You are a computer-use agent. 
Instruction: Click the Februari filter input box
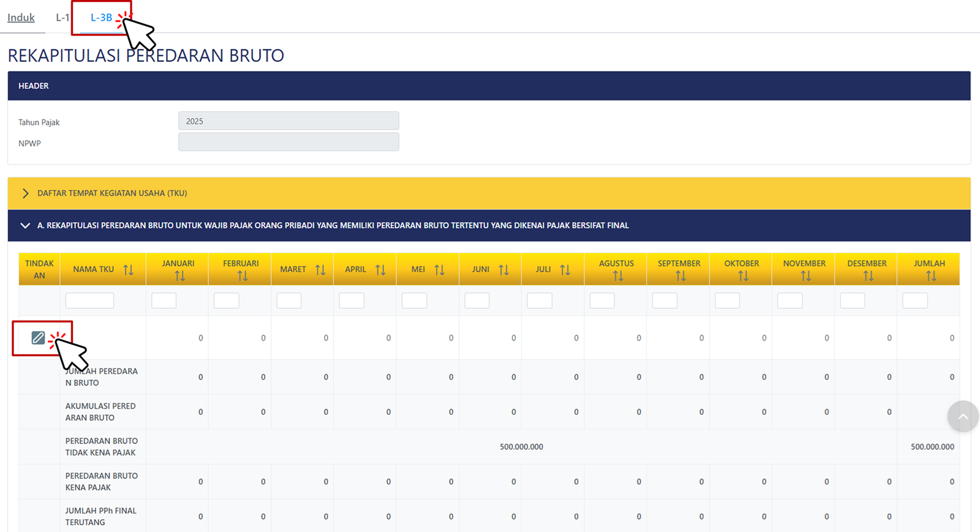(227, 301)
